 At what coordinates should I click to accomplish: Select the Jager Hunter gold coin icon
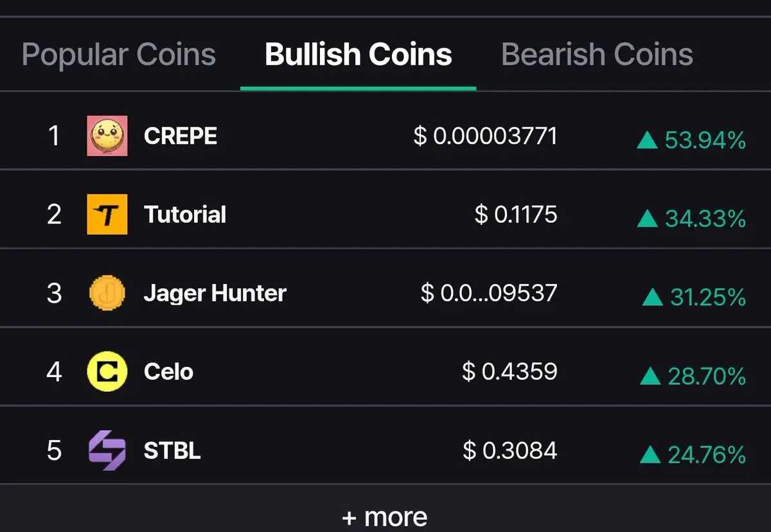point(107,293)
